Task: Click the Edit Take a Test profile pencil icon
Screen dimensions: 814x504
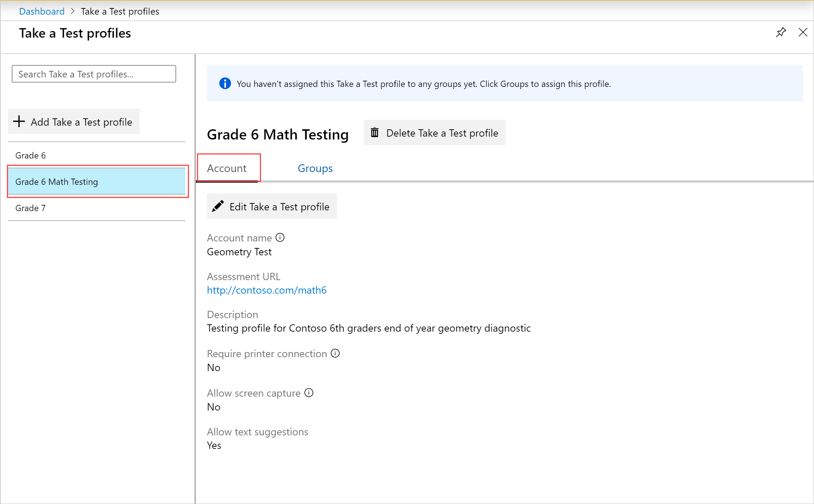Action: pos(219,207)
